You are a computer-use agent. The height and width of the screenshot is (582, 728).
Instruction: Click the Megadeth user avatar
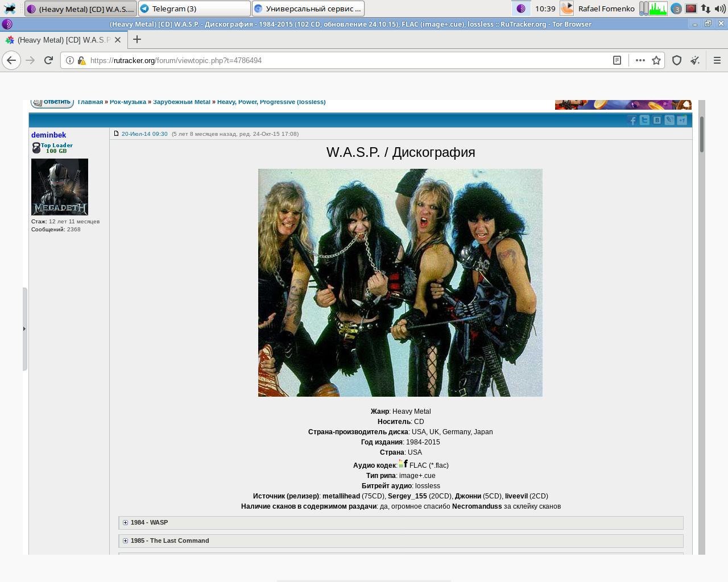coord(60,187)
